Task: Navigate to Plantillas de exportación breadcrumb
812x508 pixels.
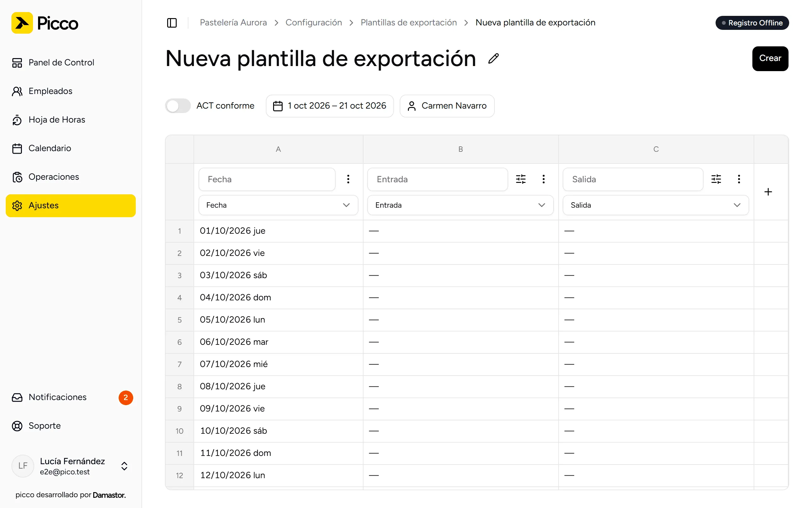Action: pyautogui.click(x=409, y=23)
